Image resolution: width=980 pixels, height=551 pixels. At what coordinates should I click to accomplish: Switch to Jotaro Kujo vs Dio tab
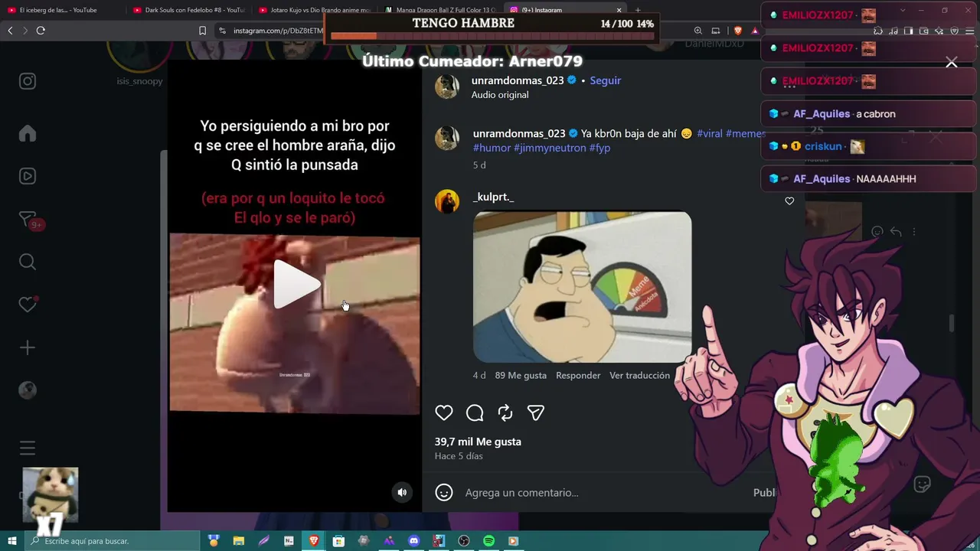315,10
